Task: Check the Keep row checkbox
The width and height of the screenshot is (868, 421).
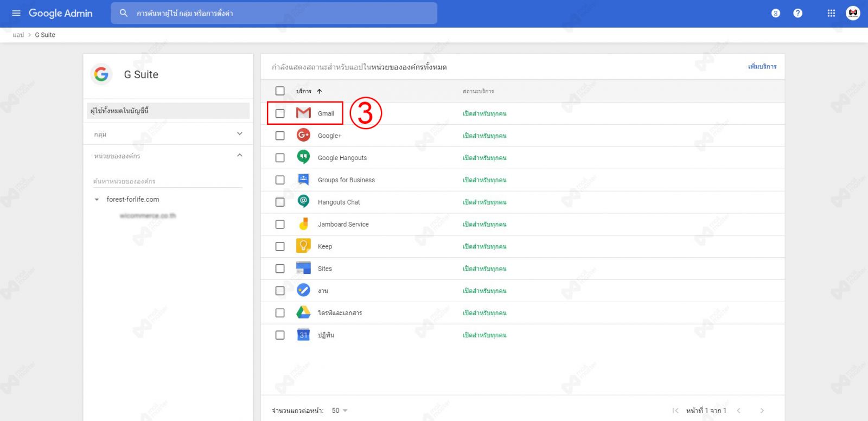Action: (280, 246)
